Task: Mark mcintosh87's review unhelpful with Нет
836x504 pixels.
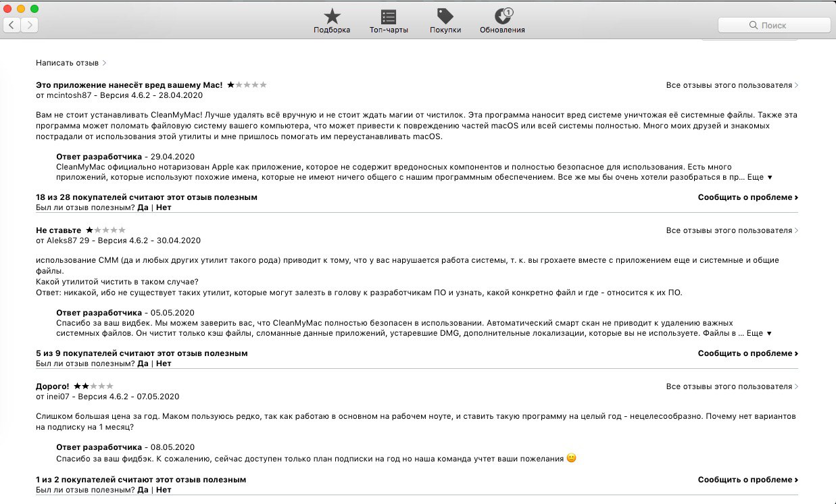Action: [x=164, y=207]
